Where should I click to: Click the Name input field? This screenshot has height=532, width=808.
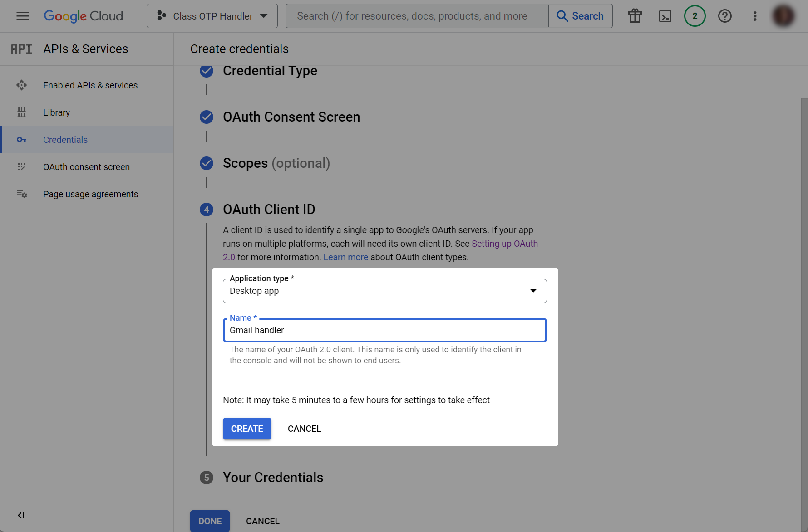click(384, 330)
